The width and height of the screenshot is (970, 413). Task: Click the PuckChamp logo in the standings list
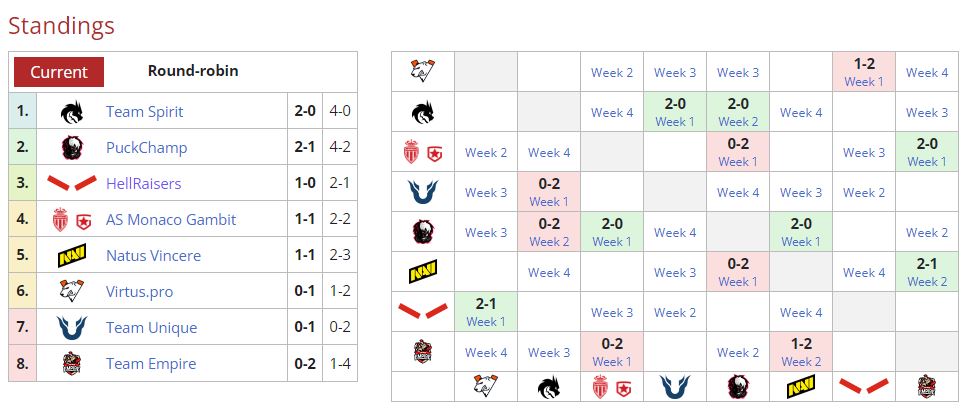coord(72,148)
